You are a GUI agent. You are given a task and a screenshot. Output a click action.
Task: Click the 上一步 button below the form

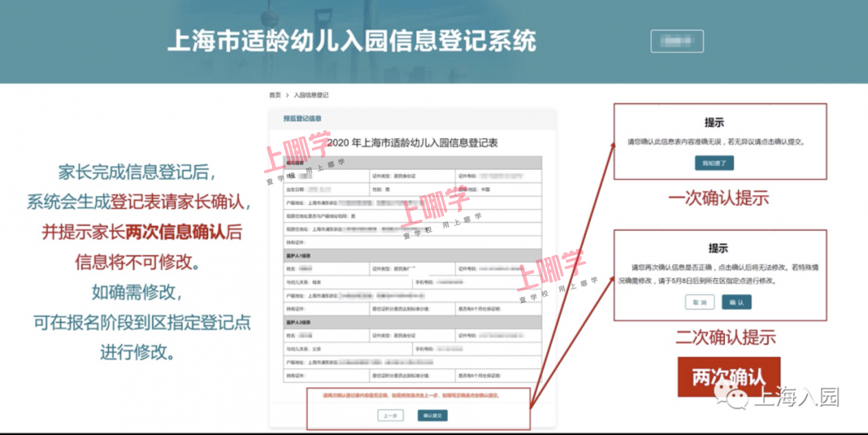(390, 415)
